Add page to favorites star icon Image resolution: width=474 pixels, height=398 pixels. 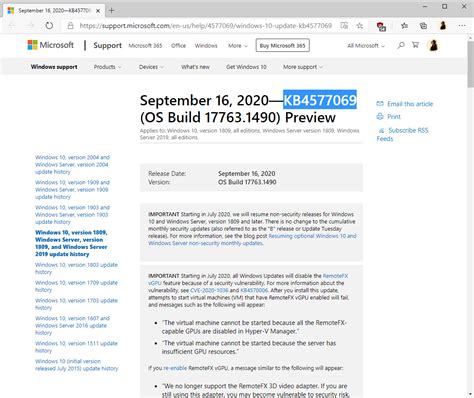[360, 26]
